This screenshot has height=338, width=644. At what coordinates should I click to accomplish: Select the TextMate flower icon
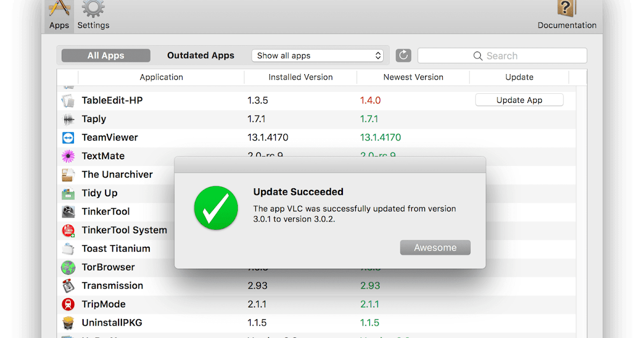pyautogui.click(x=68, y=156)
